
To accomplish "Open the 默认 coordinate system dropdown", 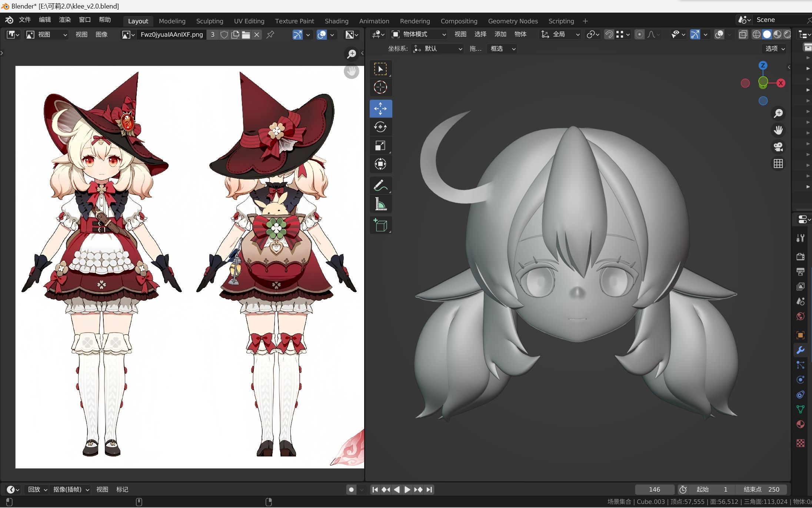I will pyautogui.click(x=437, y=49).
